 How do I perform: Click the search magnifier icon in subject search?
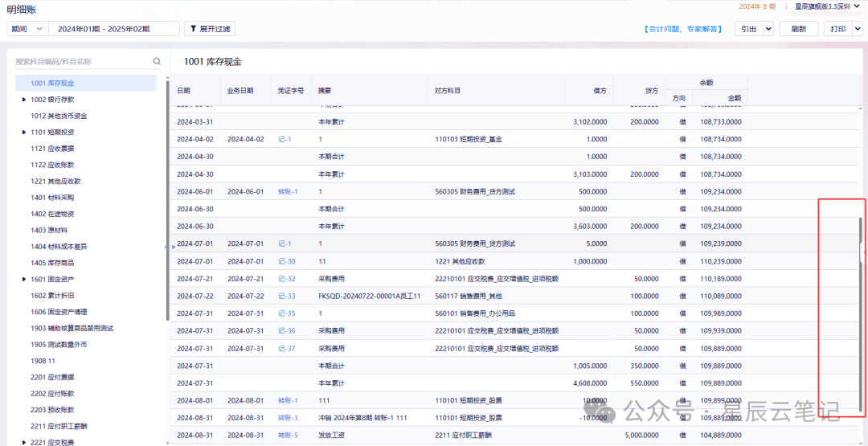[158, 61]
